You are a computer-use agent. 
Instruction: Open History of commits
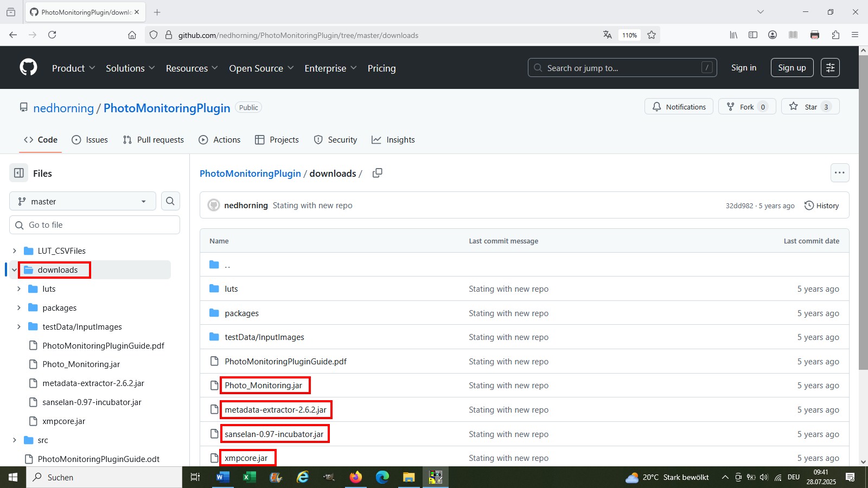tap(821, 206)
